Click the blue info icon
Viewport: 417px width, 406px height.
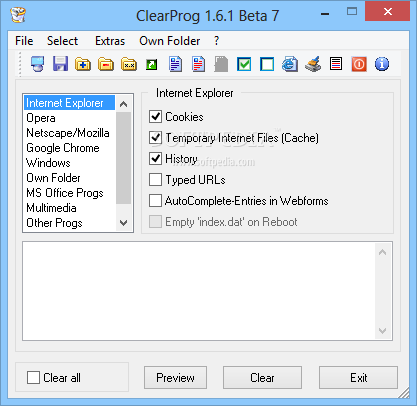pyautogui.click(x=382, y=64)
